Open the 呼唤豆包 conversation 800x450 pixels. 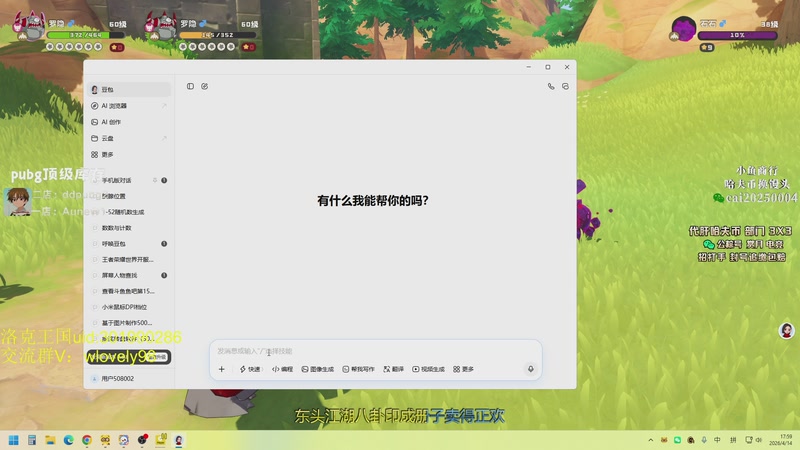pyautogui.click(x=129, y=243)
